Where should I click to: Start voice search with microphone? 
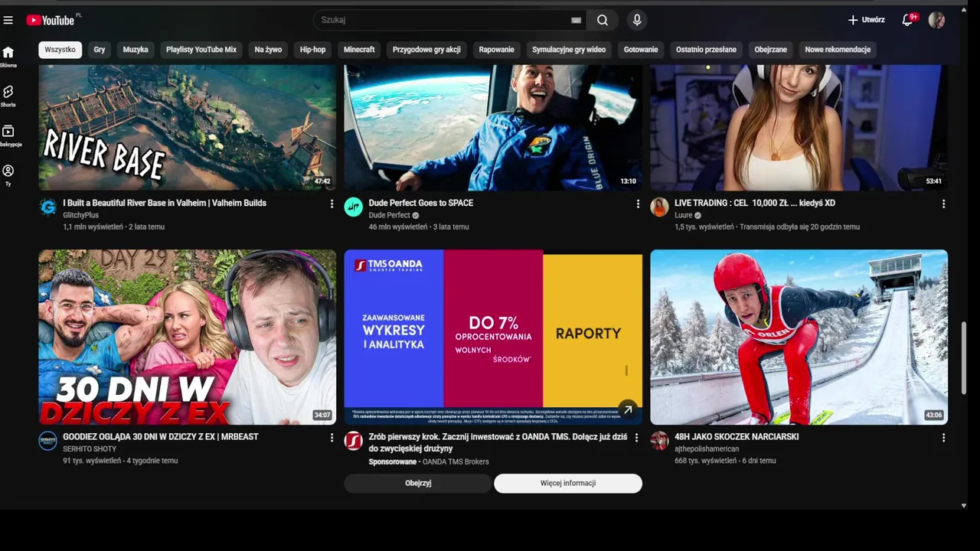tap(636, 20)
